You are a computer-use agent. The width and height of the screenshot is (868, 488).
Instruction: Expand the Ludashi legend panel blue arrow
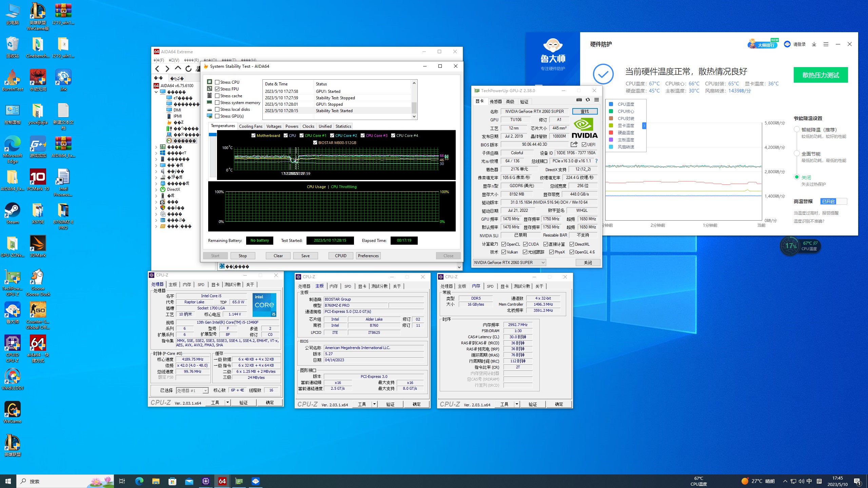point(644,126)
